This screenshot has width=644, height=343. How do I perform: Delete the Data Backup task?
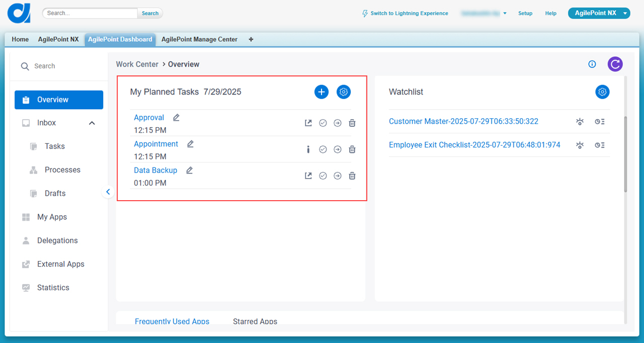click(x=352, y=176)
